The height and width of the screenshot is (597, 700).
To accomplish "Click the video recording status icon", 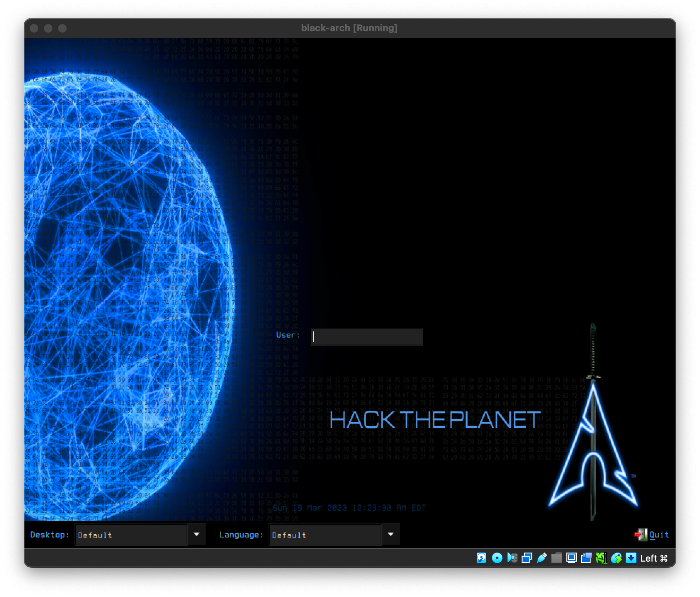I will pyautogui.click(x=586, y=558).
